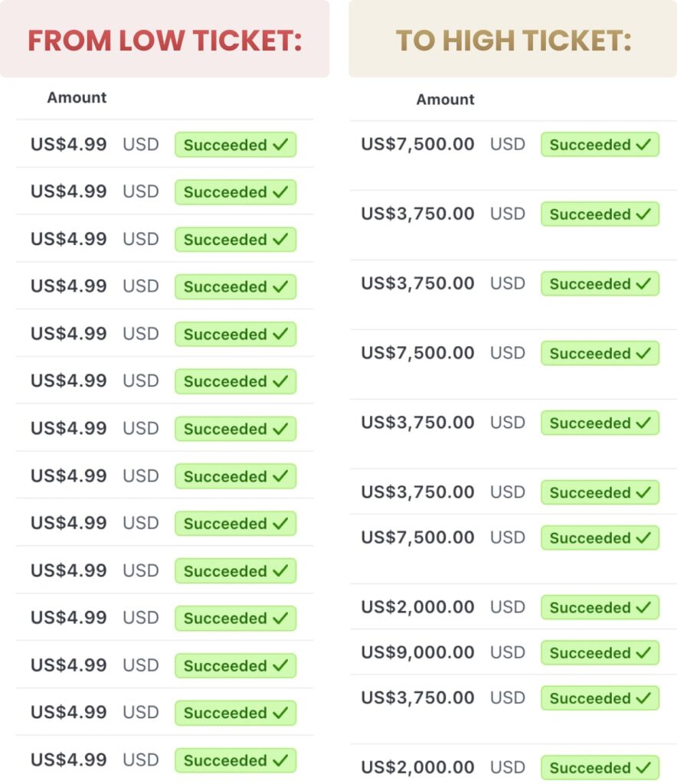Click the TO HIGH TICKET heading banner
The height and width of the screenshot is (784, 677).
coord(512,39)
